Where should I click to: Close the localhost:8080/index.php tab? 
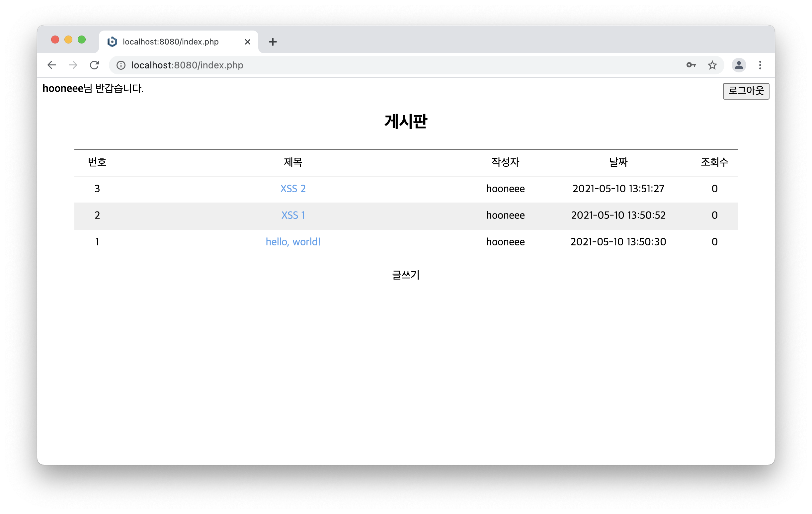click(x=248, y=42)
